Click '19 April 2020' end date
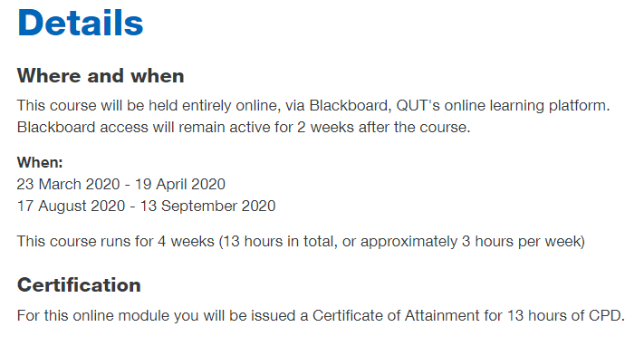The image size is (644, 346). (180, 184)
